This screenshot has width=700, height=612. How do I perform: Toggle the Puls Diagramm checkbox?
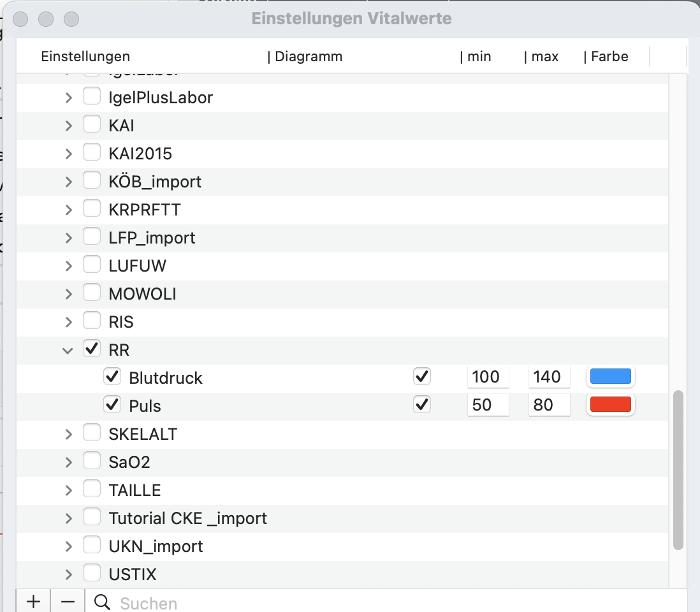pyautogui.click(x=422, y=404)
